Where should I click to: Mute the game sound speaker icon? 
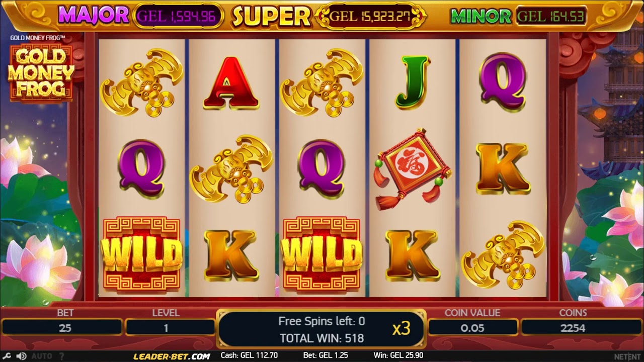pos(21,356)
